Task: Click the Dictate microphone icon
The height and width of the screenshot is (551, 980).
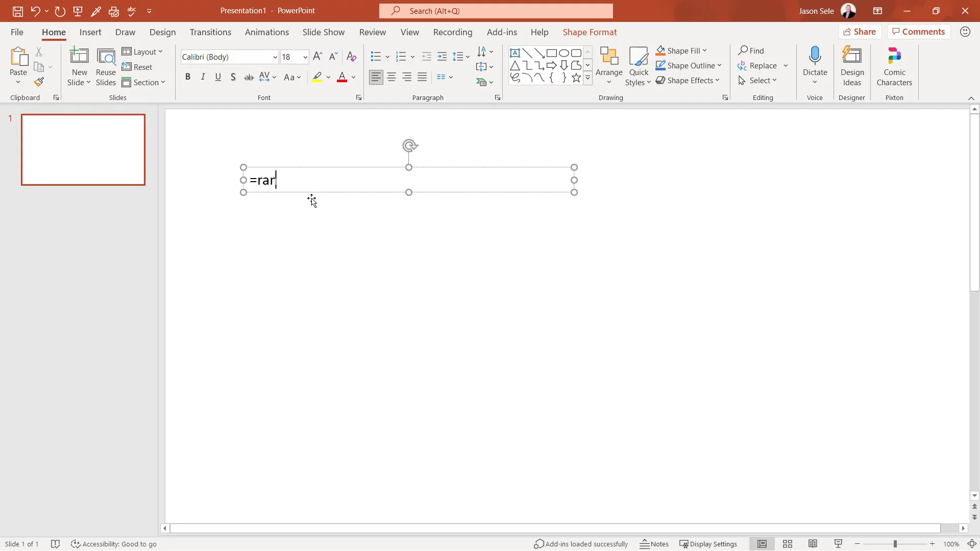Action: pyautogui.click(x=815, y=56)
